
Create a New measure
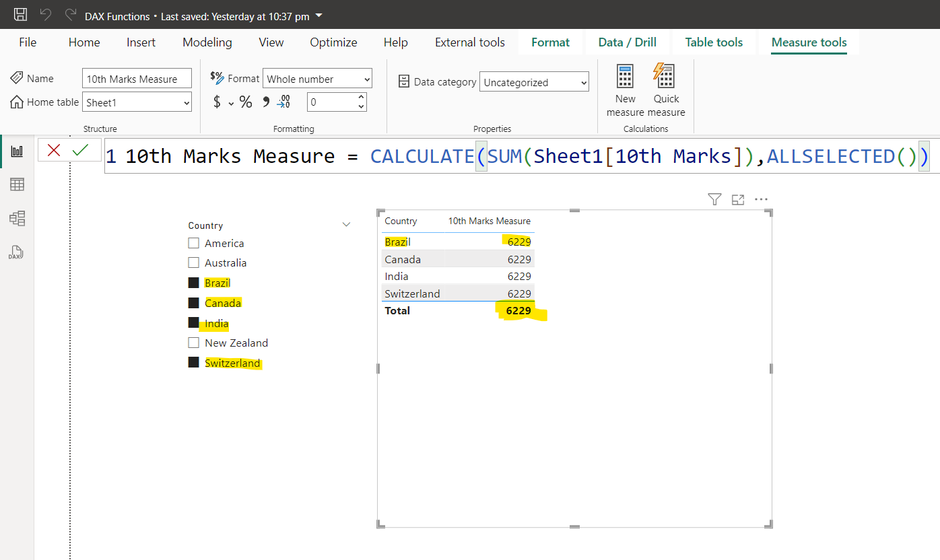pos(625,89)
